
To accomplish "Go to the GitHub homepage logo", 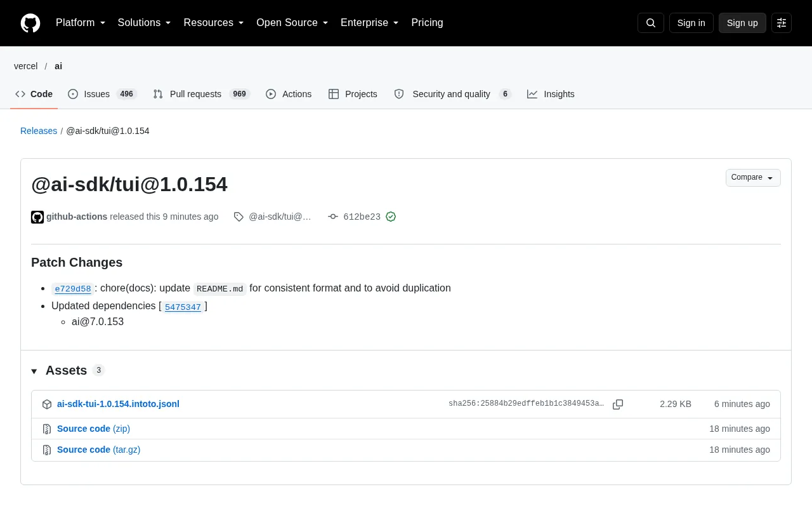I will [x=30, y=23].
